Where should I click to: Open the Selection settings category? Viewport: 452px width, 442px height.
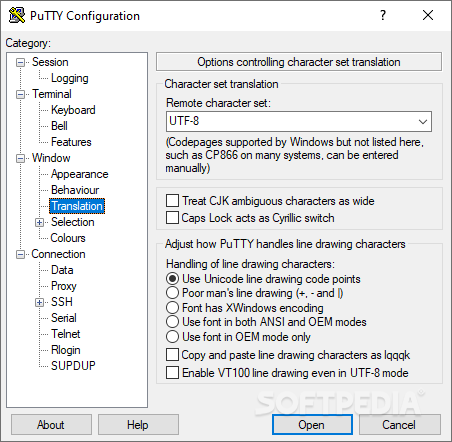72,222
